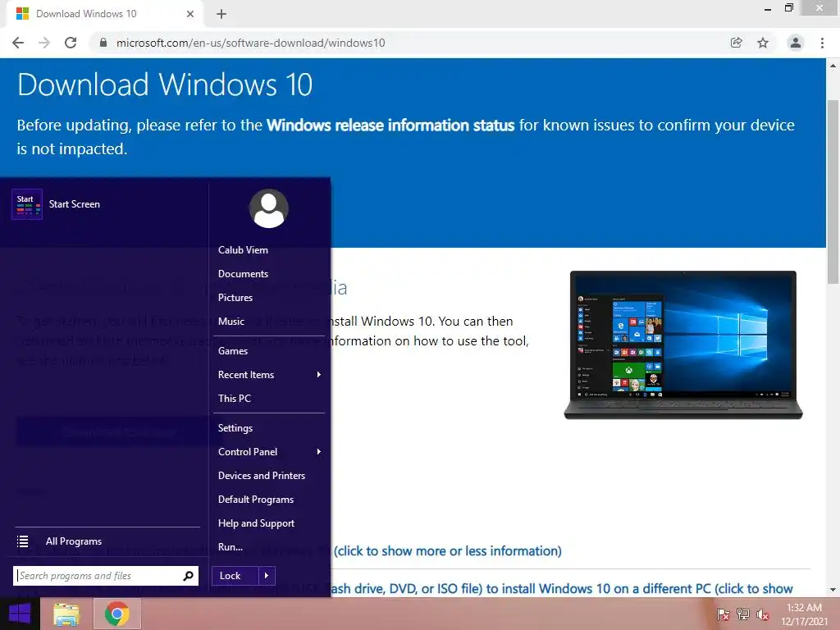Open Settings from the Start menu

click(x=235, y=428)
